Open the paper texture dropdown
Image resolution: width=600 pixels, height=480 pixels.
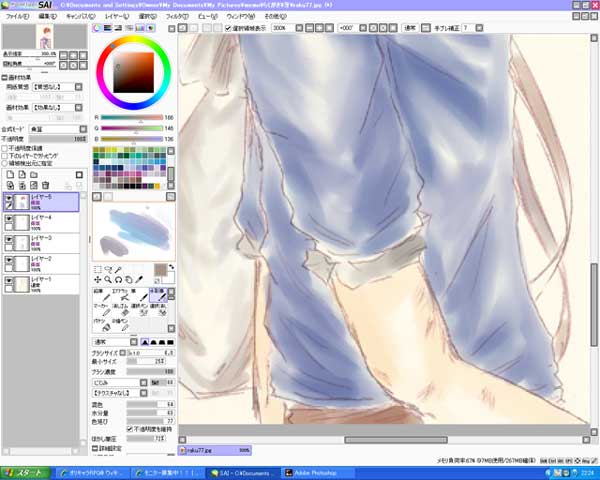pyautogui.click(x=58, y=87)
